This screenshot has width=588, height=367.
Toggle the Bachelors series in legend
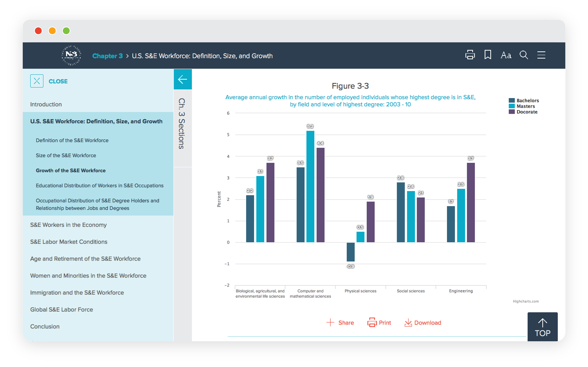527,101
